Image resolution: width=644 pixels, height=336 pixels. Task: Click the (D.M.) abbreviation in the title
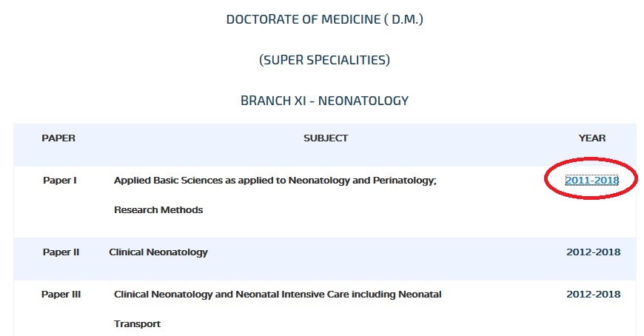point(403,19)
